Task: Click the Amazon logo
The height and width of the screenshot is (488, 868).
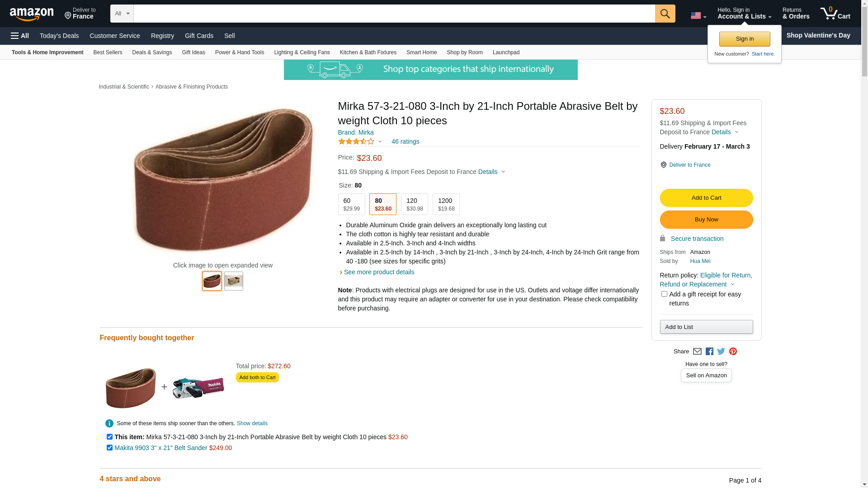Action: (32, 14)
